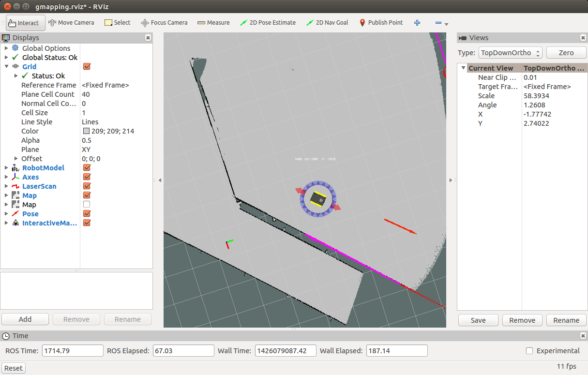This screenshot has height=375, width=588.
Task: Activate the 2D Nav Goal tool
Action: pyautogui.click(x=327, y=23)
